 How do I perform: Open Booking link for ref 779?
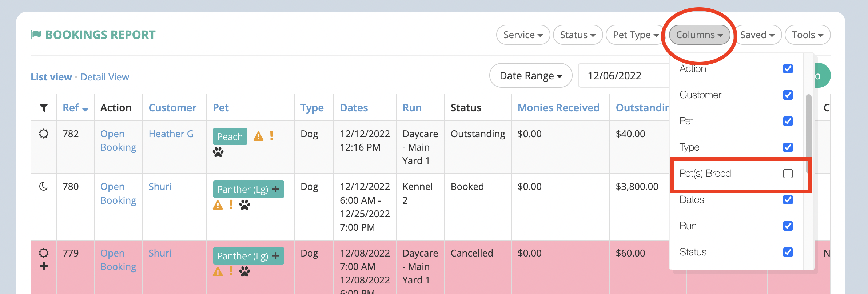click(x=118, y=260)
